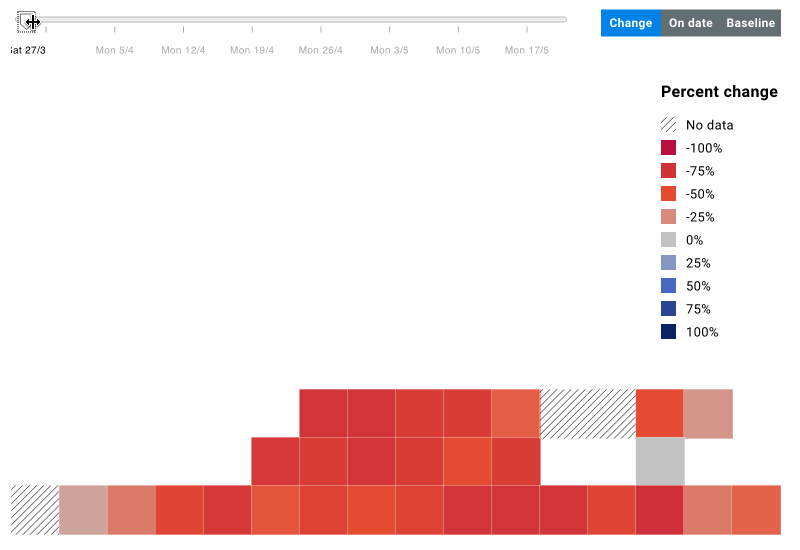Click the -50% legend color swatch
This screenshot has width=800, height=550.
pyautogui.click(x=668, y=193)
